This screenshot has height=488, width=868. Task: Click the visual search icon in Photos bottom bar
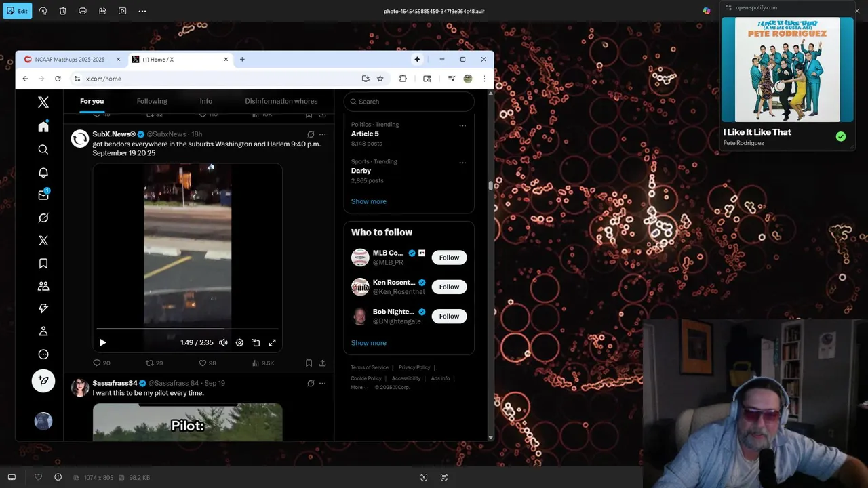click(424, 477)
